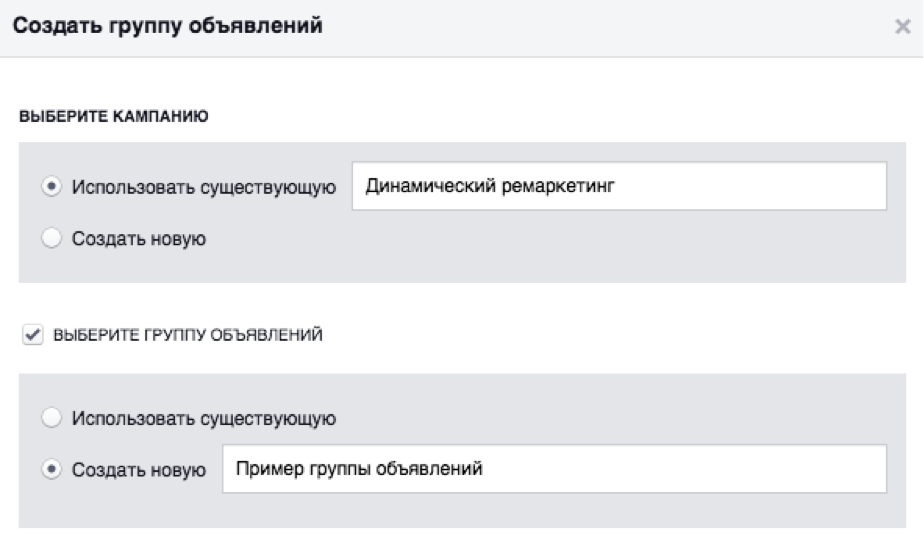The width and height of the screenshot is (924, 549).
Task: Click the 'Создать группу объявлений' dialog title
Action: (165, 27)
